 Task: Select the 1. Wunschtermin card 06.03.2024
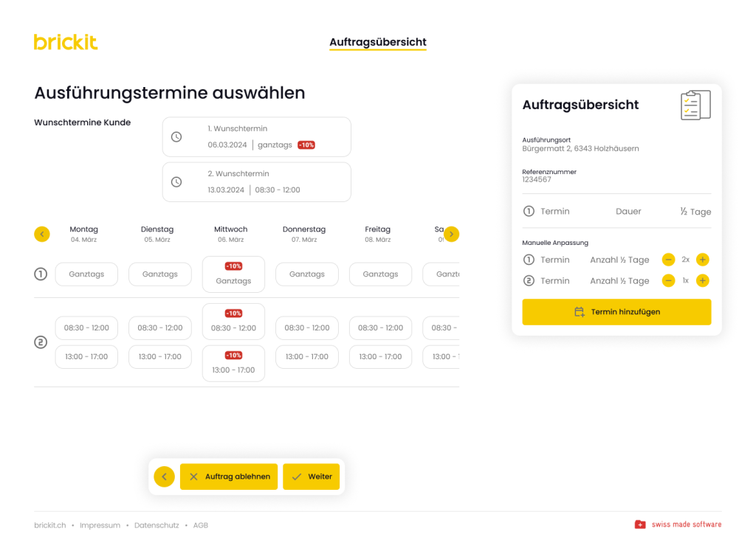coord(256,136)
